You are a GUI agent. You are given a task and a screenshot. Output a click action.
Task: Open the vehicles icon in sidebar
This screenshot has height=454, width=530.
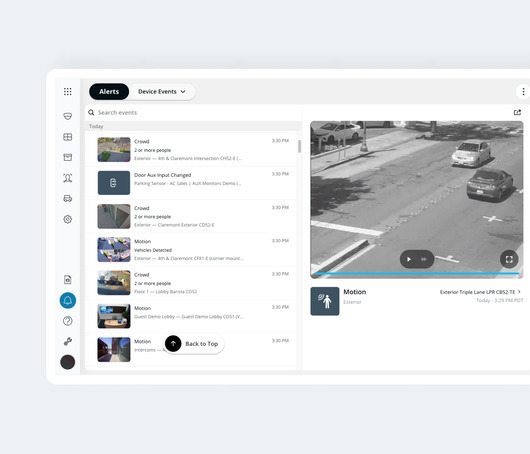click(68, 198)
